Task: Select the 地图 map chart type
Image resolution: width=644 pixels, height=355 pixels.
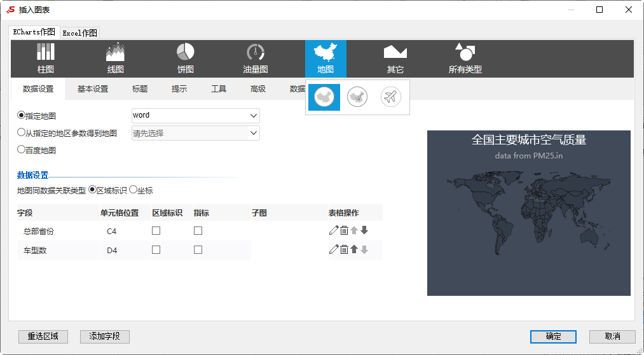Action: tap(325, 59)
